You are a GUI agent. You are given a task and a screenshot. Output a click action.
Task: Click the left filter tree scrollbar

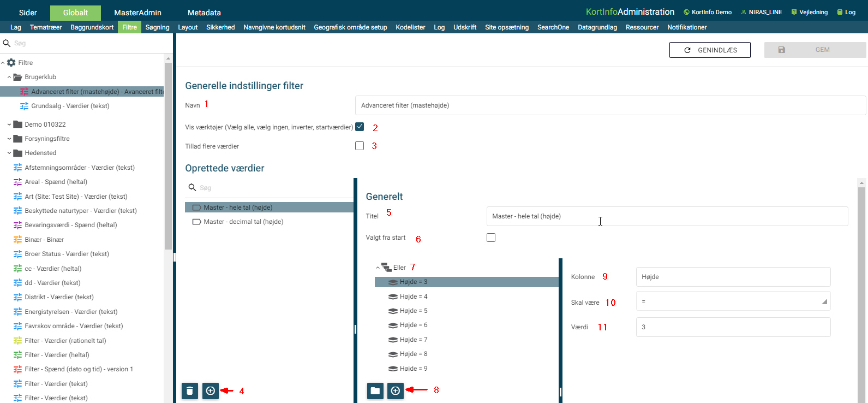[168, 153]
